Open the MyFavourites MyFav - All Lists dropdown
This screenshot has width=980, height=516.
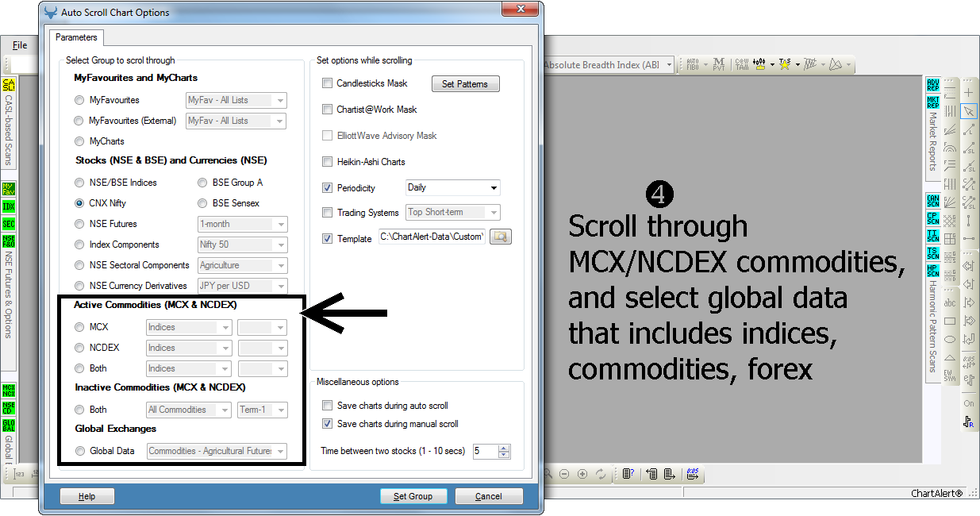tap(236, 100)
